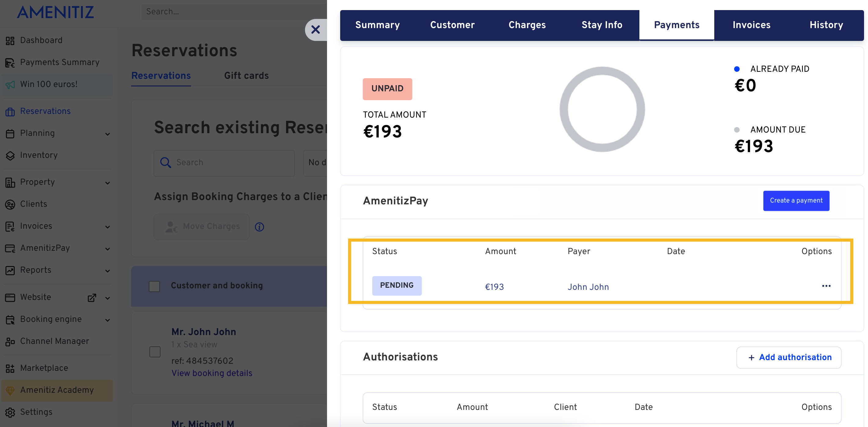
Task: Open View booking details link
Action: point(211,373)
